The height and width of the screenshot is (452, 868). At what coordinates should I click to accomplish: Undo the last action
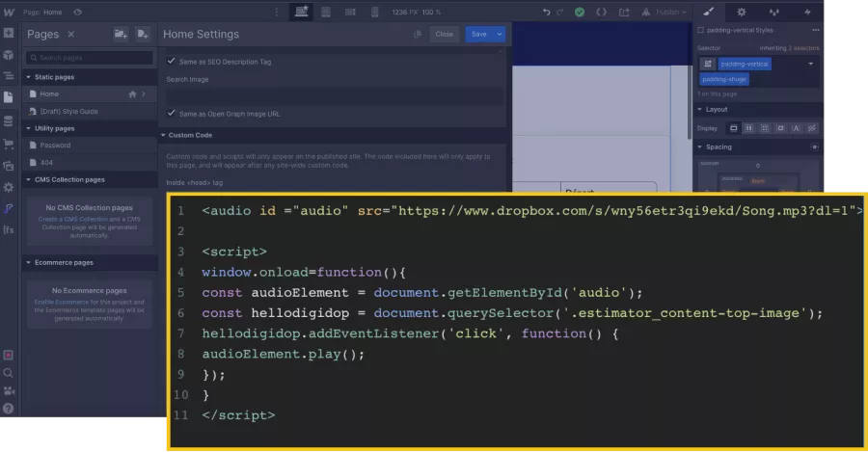(547, 12)
